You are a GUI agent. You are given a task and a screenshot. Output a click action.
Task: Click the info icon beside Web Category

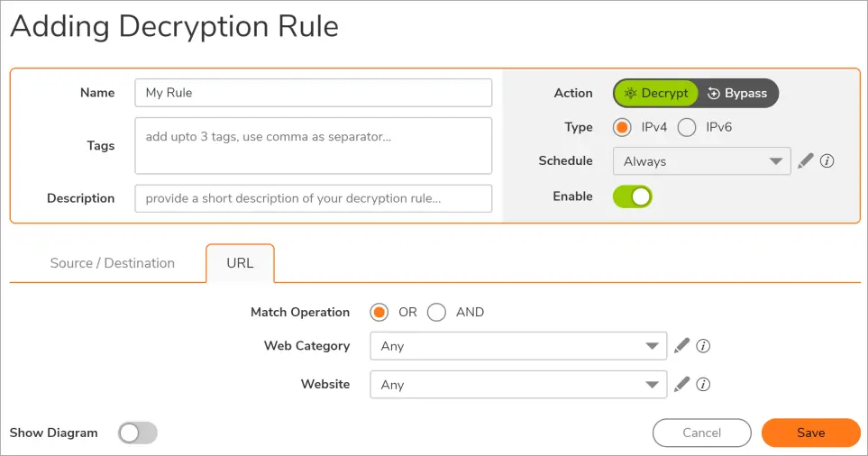[704, 346]
